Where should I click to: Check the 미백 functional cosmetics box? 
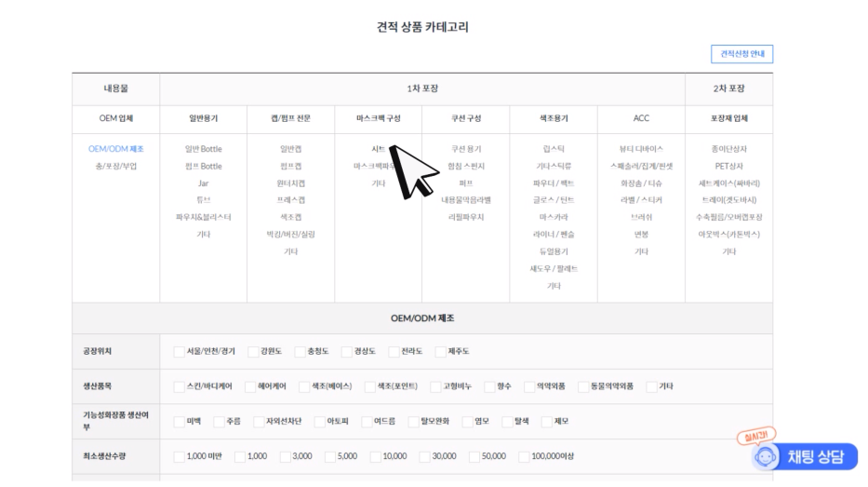(x=180, y=421)
